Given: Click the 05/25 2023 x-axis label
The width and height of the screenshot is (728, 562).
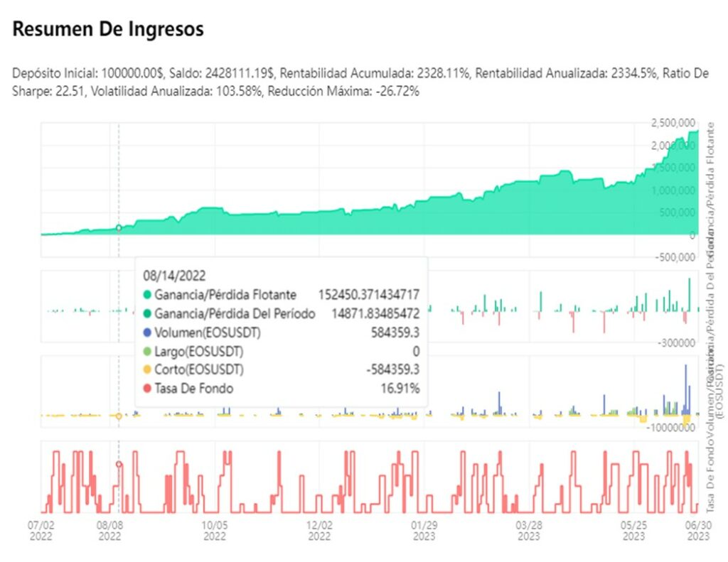Looking at the screenshot, I should (633, 531).
